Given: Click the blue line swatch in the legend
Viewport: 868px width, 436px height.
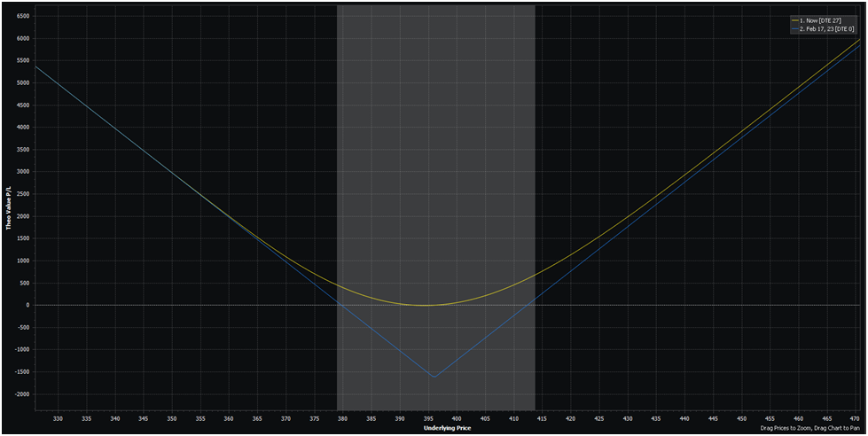Looking at the screenshot, I should [795, 28].
